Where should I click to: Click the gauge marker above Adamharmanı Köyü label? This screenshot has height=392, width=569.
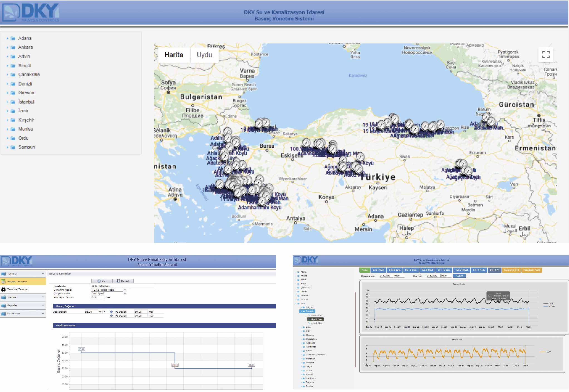(x=262, y=201)
